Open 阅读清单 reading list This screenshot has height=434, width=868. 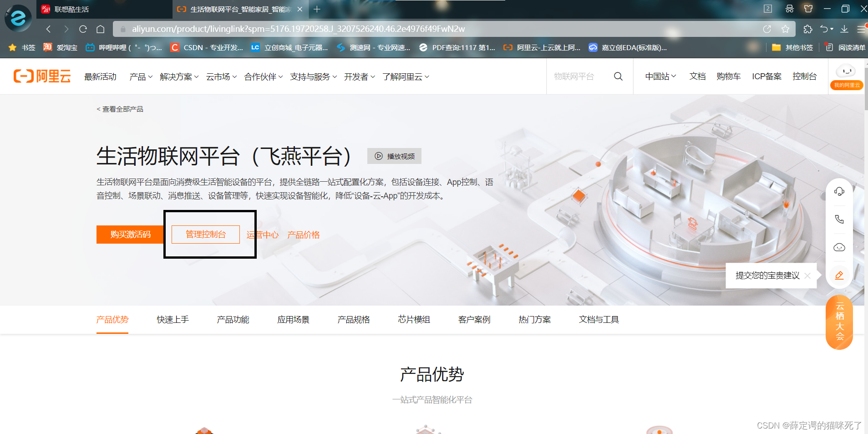[x=845, y=47]
